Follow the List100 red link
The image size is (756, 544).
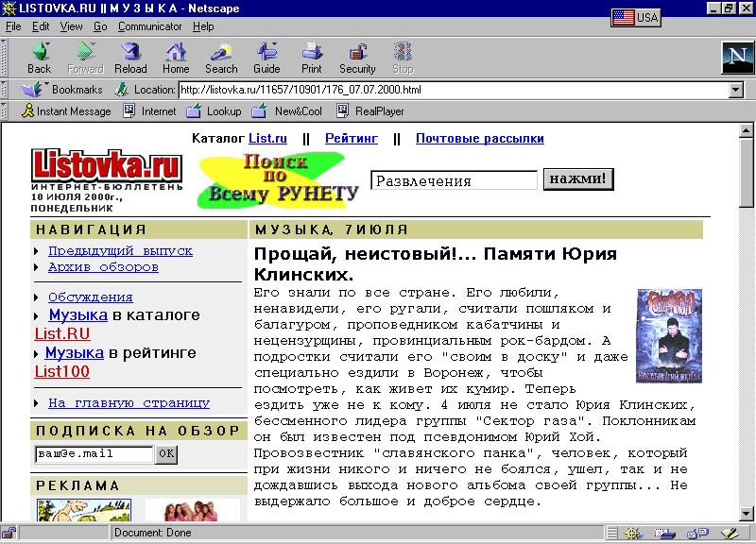click(62, 371)
